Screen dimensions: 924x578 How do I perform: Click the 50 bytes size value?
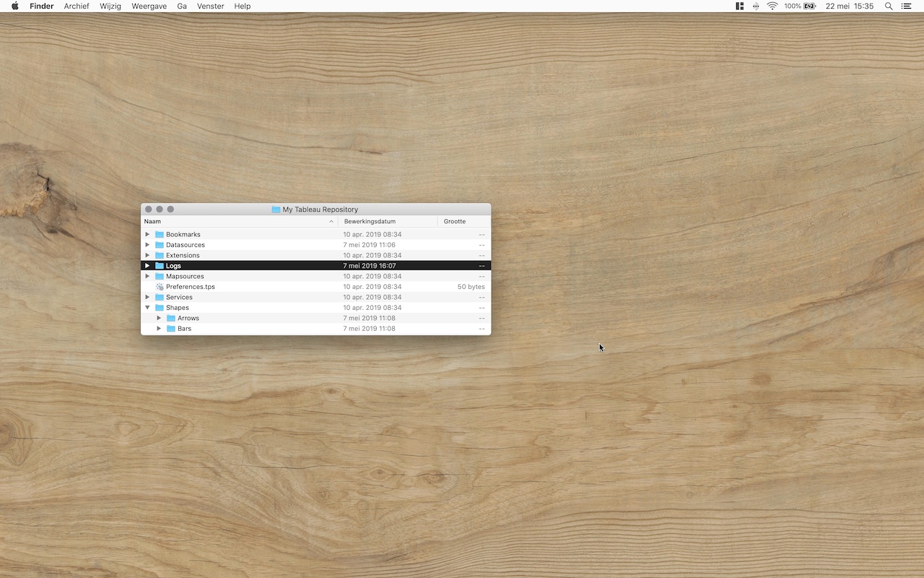tap(471, 287)
